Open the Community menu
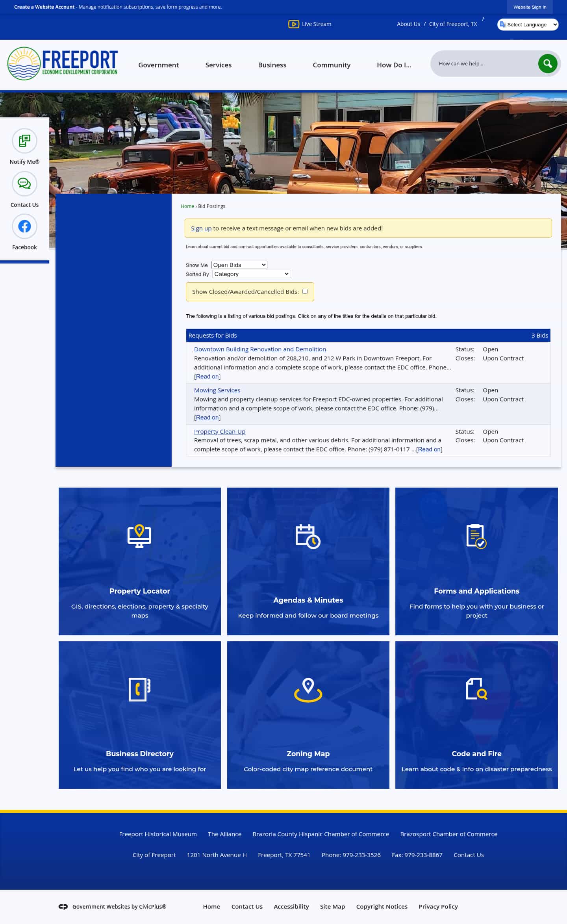Viewport: 567px width, 924px height. 332,65
